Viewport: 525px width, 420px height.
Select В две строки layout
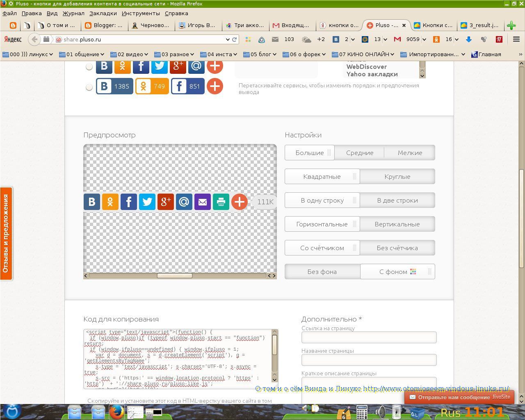point(397,200)
